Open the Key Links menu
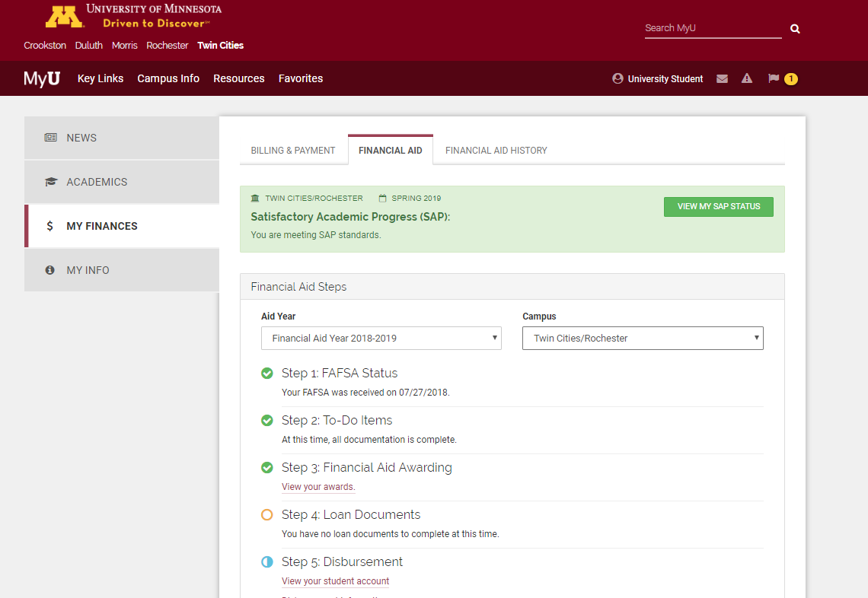 pyautogui.click(x=101, y=78)
